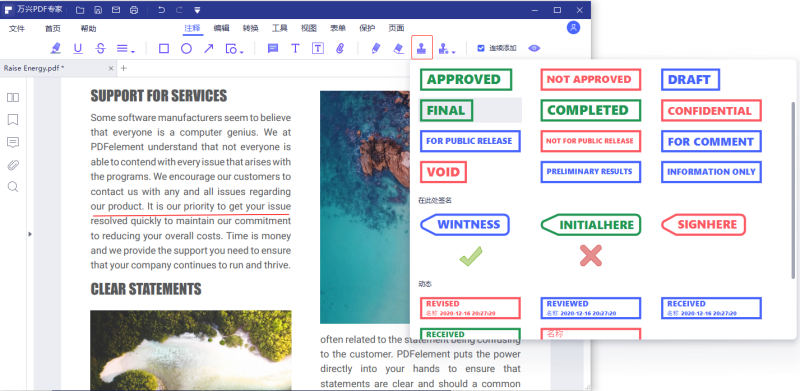800x391 pixels.
Task: Click the email envelope icon
Action: (116, 10)
